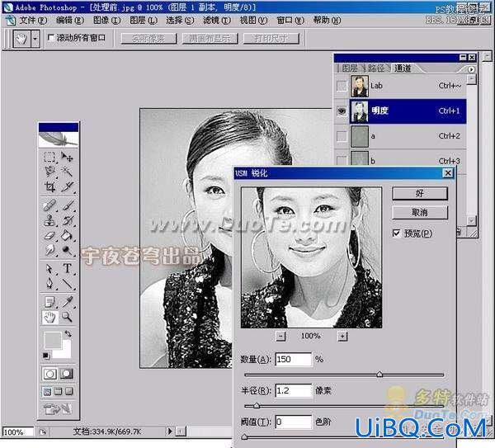Hide the 明度 channel eye icon
Viewport: 495px width, 448px height.
point(342,111)
